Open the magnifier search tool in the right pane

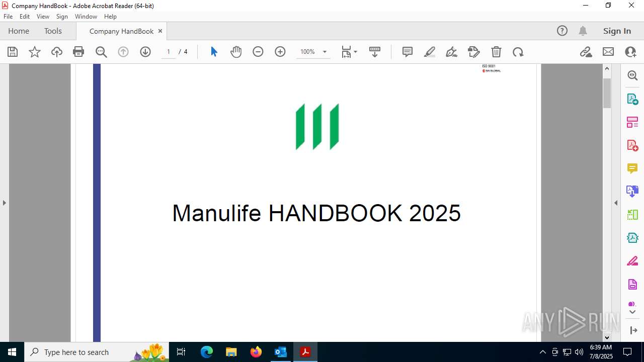(x=632, y=75)
